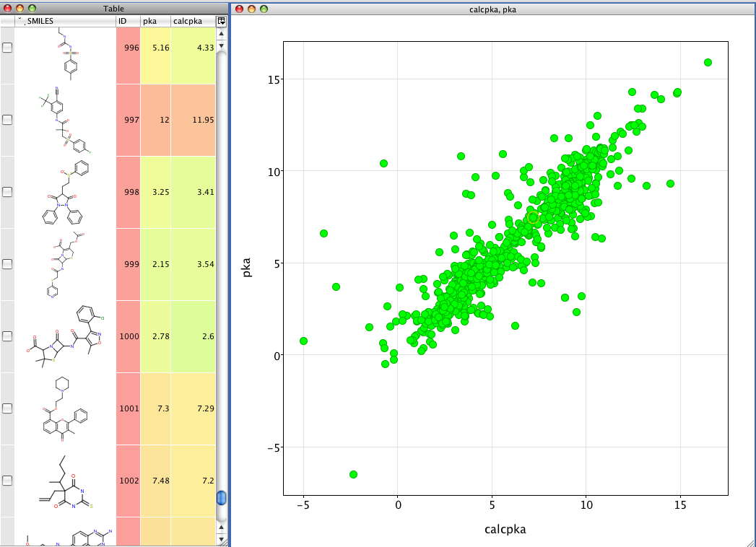Click the calcpka cell with value 11.95
Viewport: 756px width, 547px height.
[x=194, y=120]
